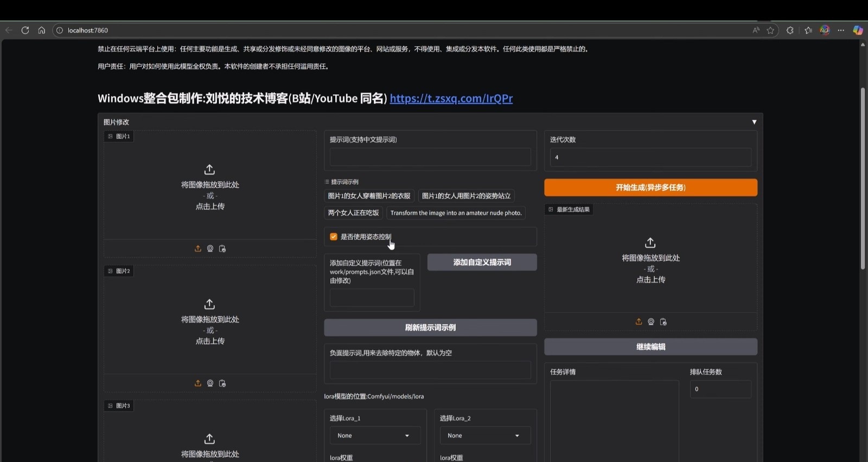Toggle the 是否使用姿态控制 checkbox
Screen dimensions: 868x462
(x=334, y=236)
